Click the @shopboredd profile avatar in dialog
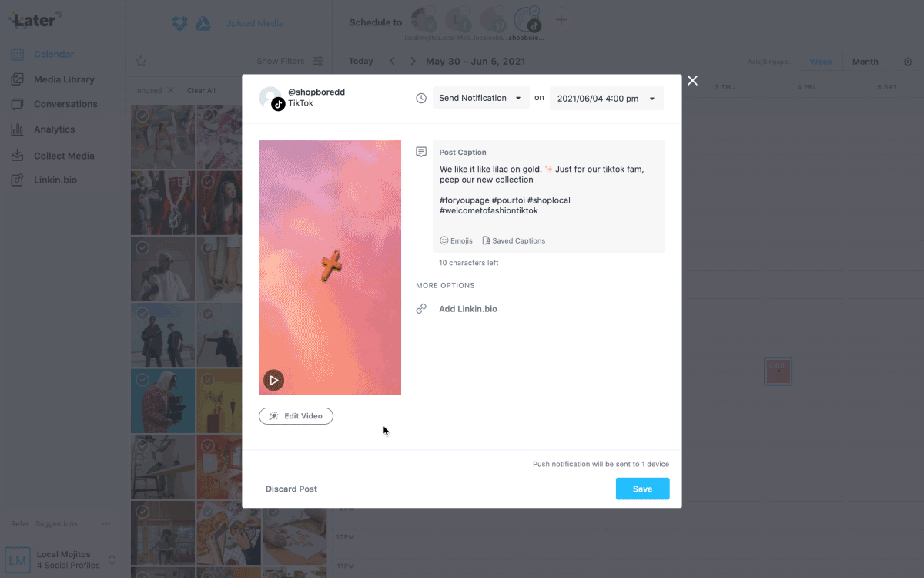The image size is (924, 578). pyautogui.click(x=270, y=98)
